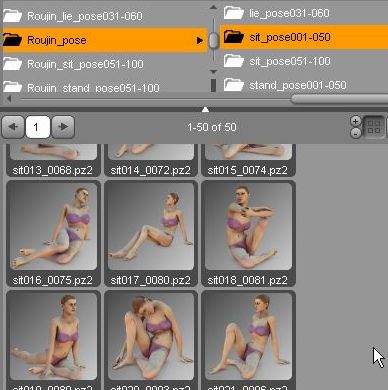The height and width of the screenshot is (390, 388).
Task: Toggle the grid thumbnail view icon
Action: 373,127
